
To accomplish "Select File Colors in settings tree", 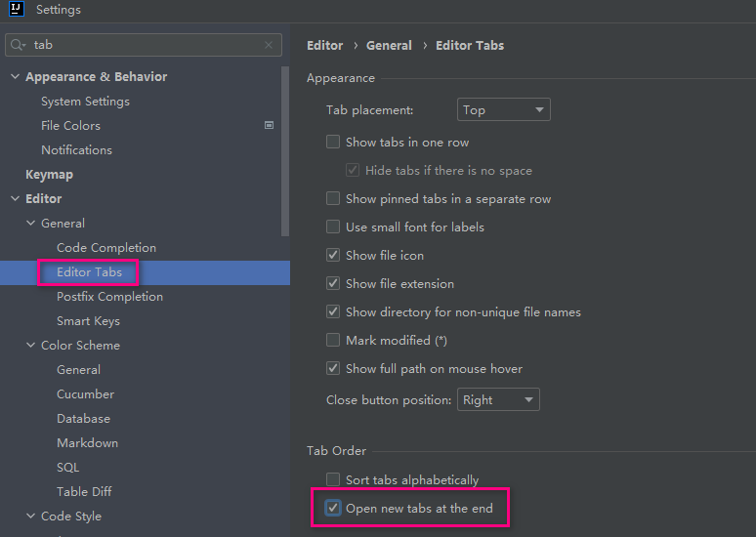I will pos(70,125).
